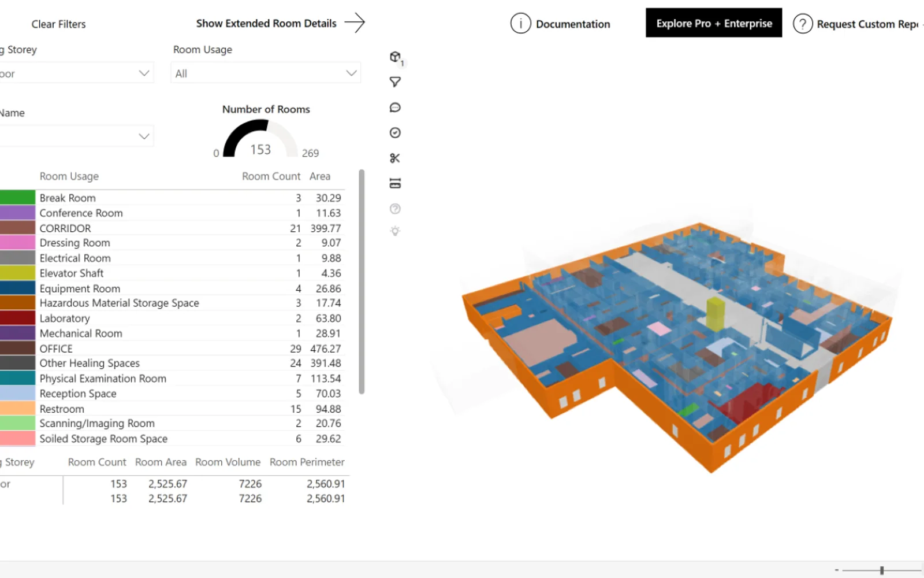Click the funnel filter icon in viewer toolbar
The image size is (924, 578).
395,82
